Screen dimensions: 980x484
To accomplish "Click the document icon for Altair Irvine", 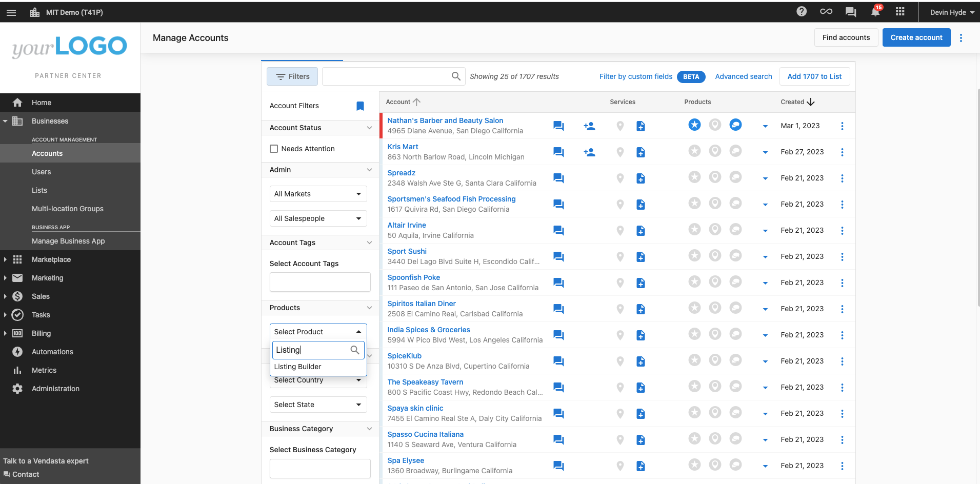I will coord(641,231).
